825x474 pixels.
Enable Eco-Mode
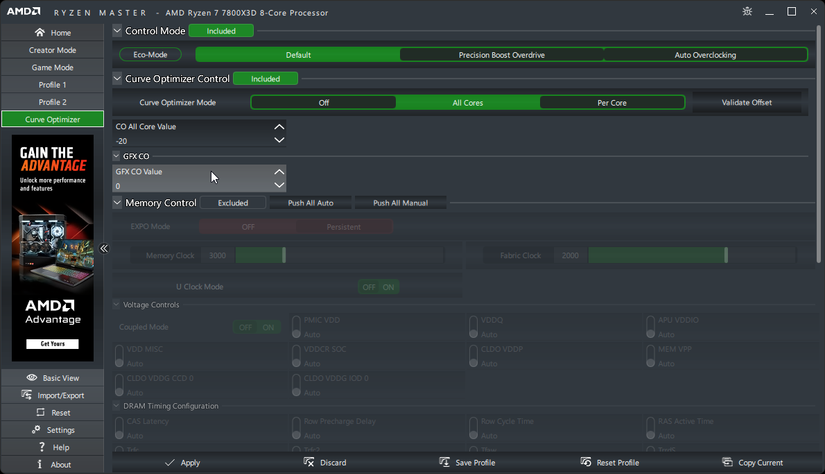coord(150,55)
